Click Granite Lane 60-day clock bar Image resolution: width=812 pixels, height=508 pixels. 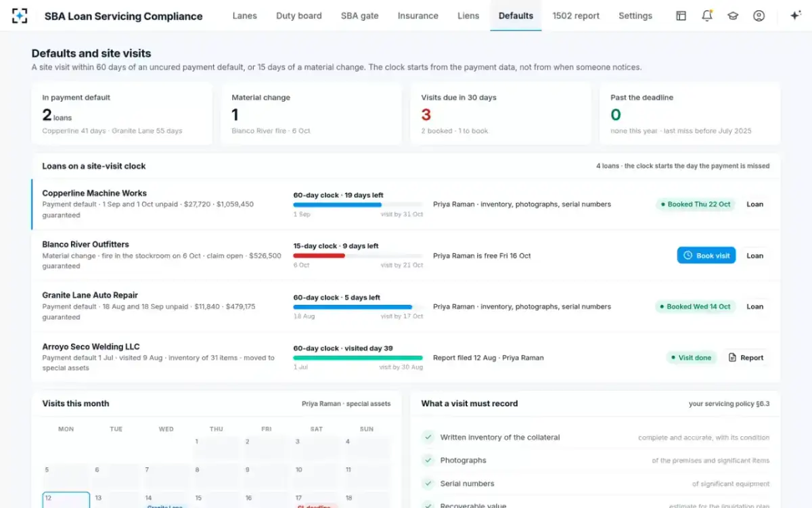click(358, 307)
